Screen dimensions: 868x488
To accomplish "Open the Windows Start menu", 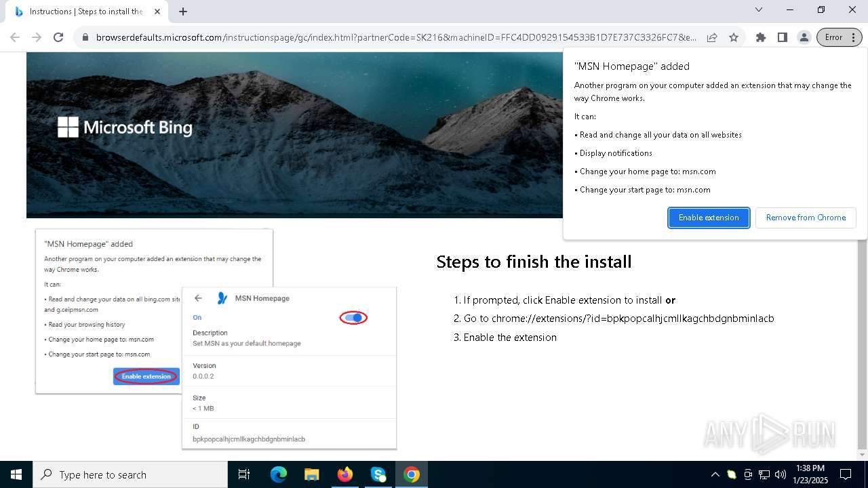I will pos(16,474).
